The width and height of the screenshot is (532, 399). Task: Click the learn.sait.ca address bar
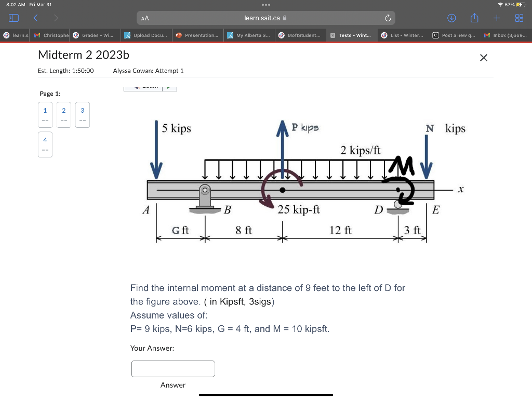(266, 18)
